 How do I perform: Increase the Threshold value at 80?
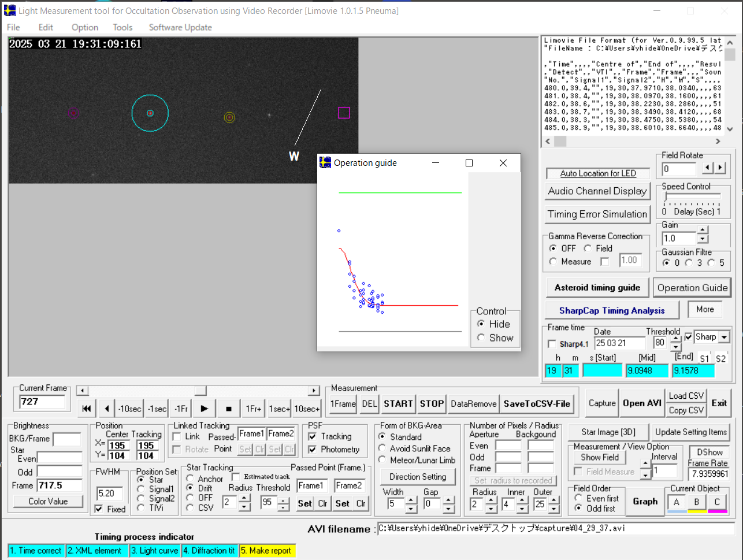[x=675, y=339]
